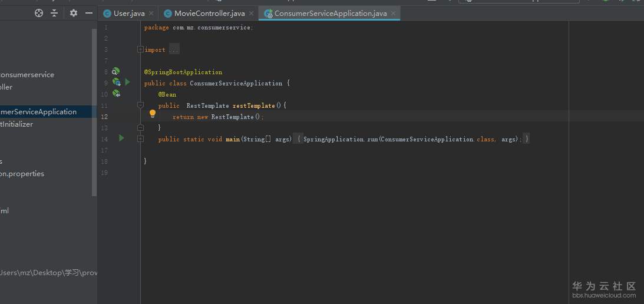Click the controller tree item ending in 'oller'
644x304 pixels.
[6, 87]
